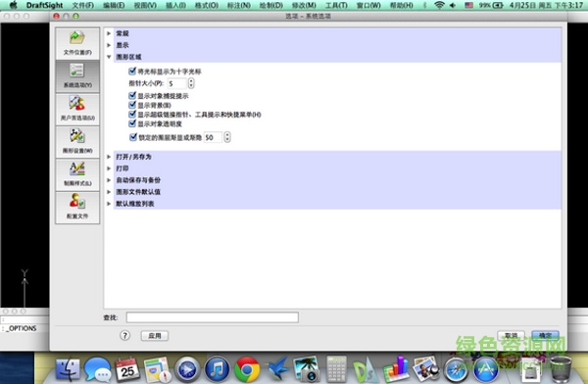Open Finder from the Dock

coord(68,369)
